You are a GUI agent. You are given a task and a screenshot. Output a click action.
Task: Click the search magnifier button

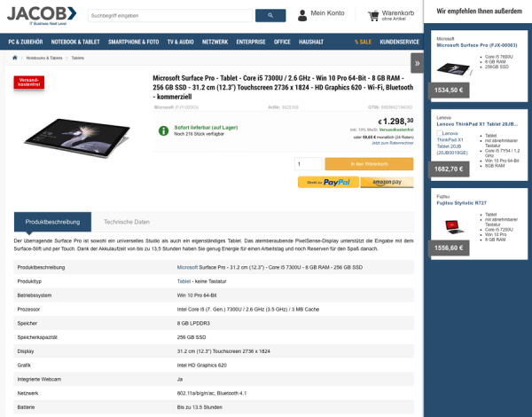pyautogui.click(x=270, y=16)
